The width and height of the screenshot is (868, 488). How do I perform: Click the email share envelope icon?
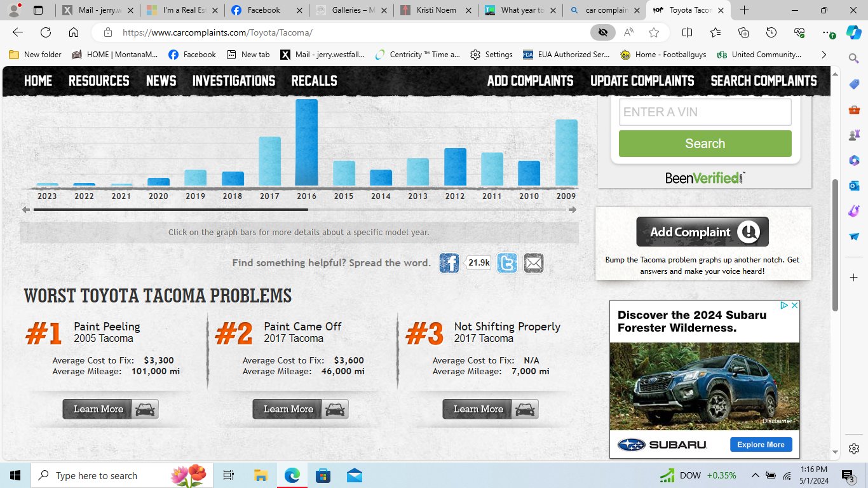point(534,263)
